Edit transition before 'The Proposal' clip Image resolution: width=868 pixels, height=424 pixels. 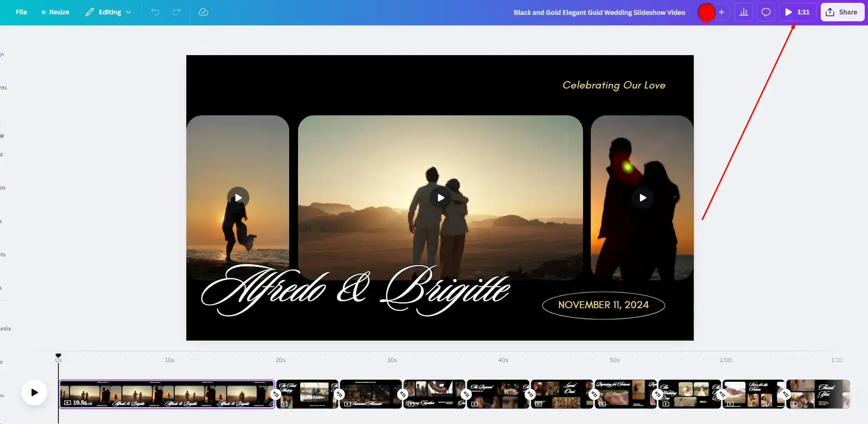click(466, 394)
